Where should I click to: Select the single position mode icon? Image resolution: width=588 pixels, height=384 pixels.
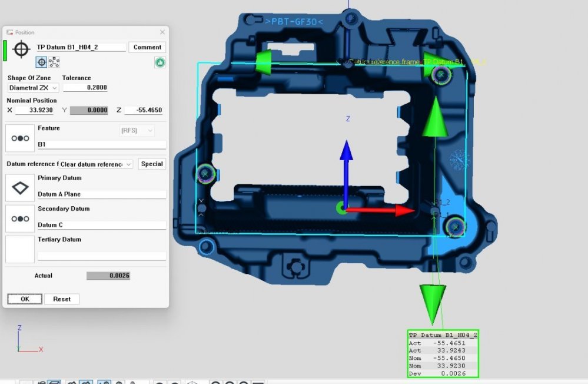point(42,62)
